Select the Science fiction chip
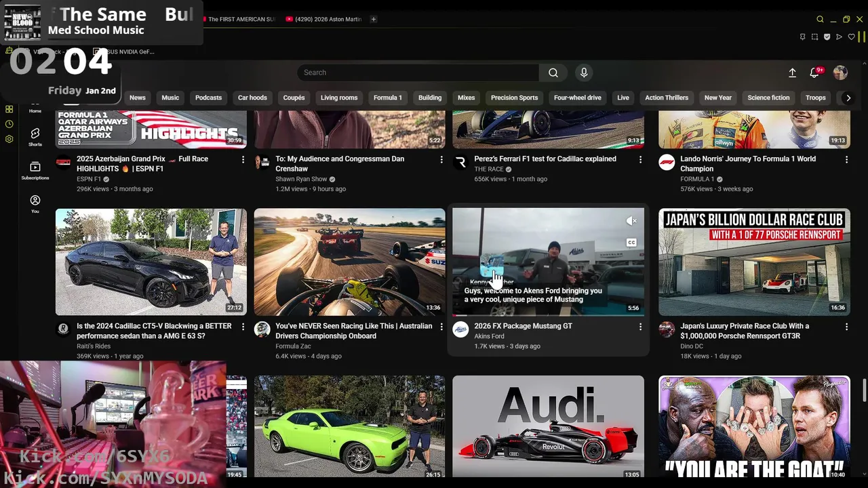 (x=768, y=98)
